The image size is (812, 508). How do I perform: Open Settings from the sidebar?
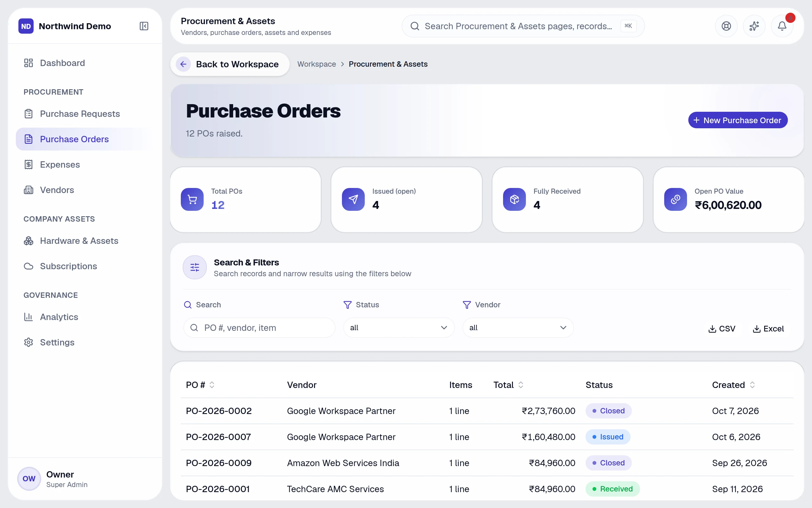(x=85, y=342)
